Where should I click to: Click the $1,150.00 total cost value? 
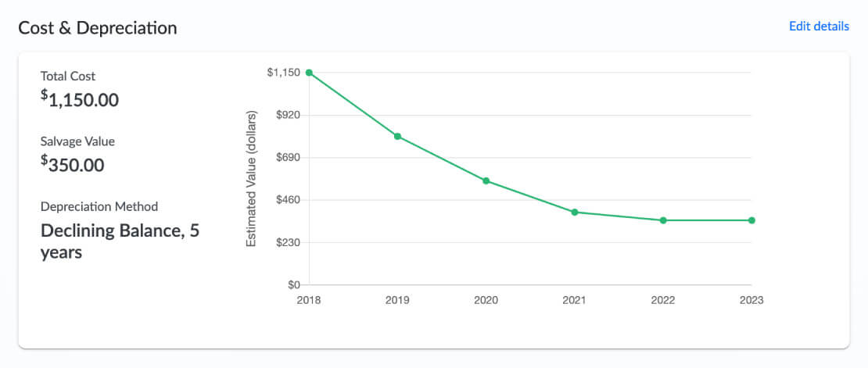pos(80,99)
